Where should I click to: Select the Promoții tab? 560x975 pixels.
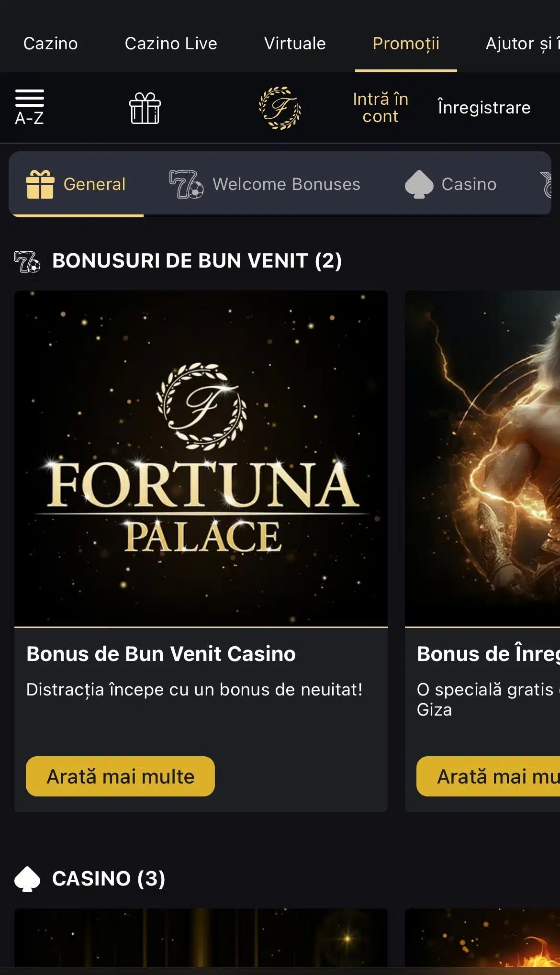tap(406, 44)
